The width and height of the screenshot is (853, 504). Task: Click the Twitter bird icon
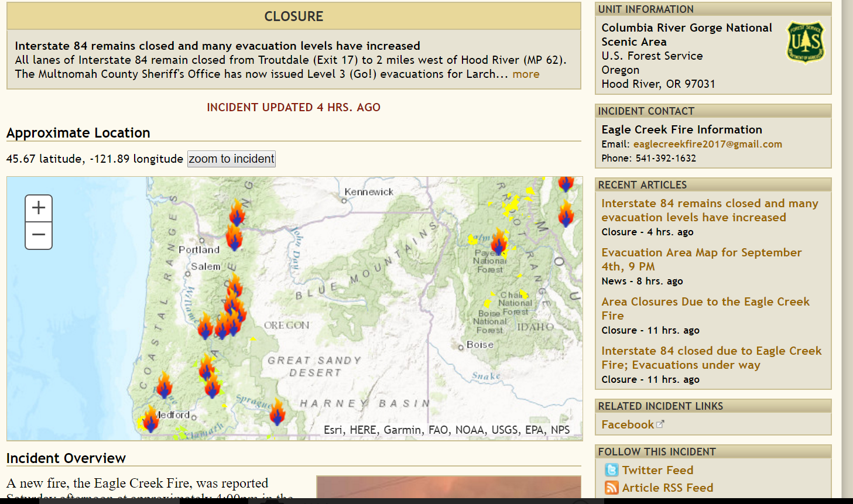(x=611, y=470)
